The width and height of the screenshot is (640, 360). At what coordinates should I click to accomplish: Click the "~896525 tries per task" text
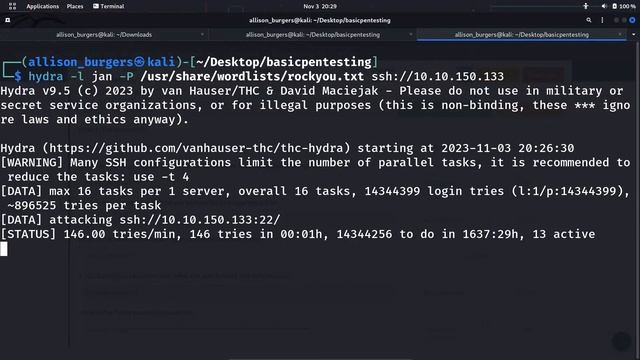click(84, 205)
